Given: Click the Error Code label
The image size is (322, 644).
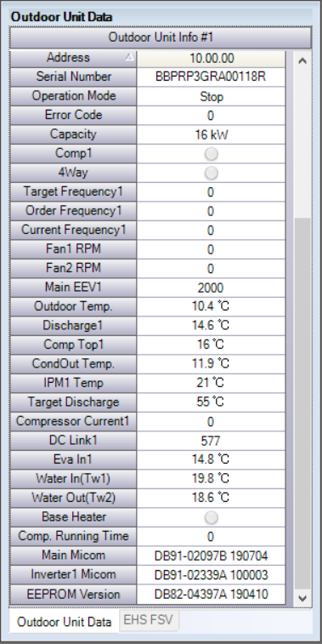Looking at the screenshot, I should (x=73, y=116).
